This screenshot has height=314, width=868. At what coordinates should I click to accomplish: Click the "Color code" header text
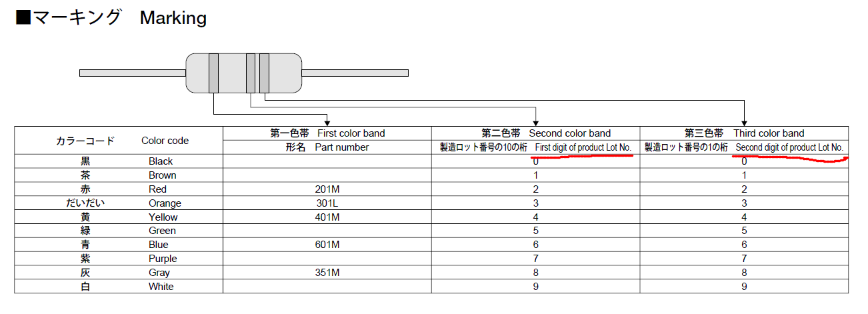pyautogui.click(x=165, y=141)
